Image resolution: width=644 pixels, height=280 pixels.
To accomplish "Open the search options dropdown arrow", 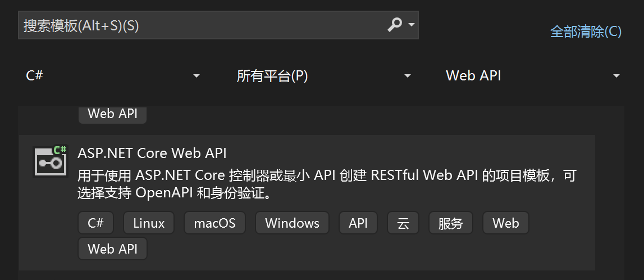I will pyautogui.click(x=412, y=25).
